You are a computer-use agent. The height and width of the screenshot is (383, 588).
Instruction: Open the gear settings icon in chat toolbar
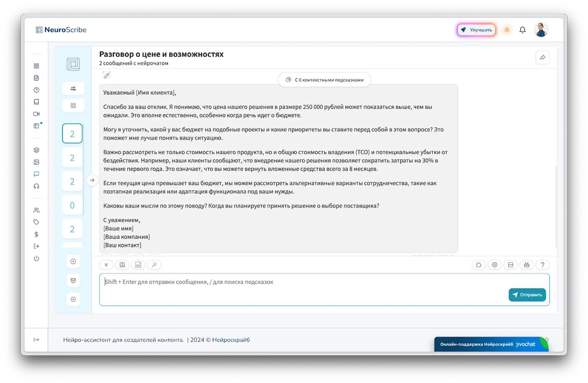click(x=495, y=265)
